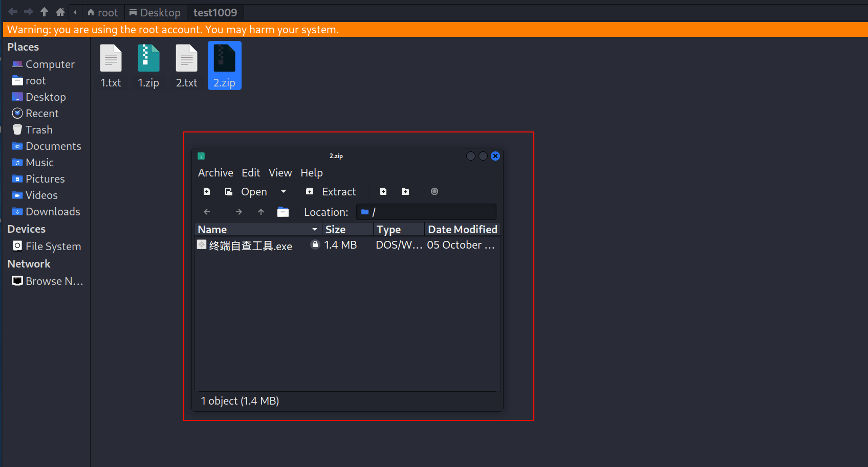Open the Archive menu
The width and height of the screenshot is (868, 467).
point(215,173)
